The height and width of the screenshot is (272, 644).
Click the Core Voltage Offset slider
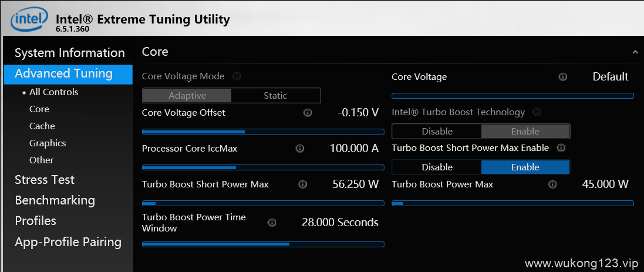pos(263,132)
